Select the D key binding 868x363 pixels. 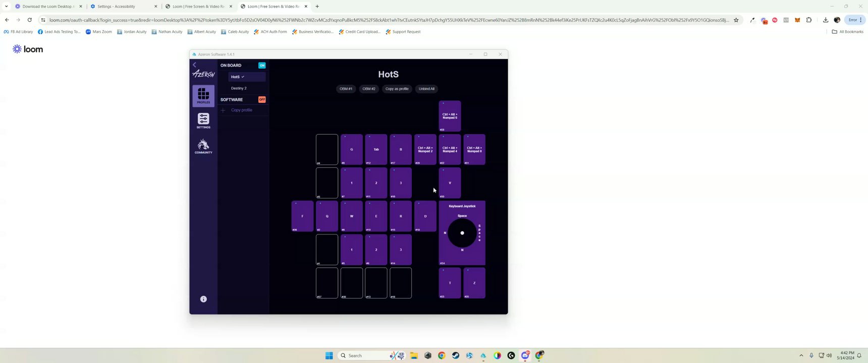(425, 216)
